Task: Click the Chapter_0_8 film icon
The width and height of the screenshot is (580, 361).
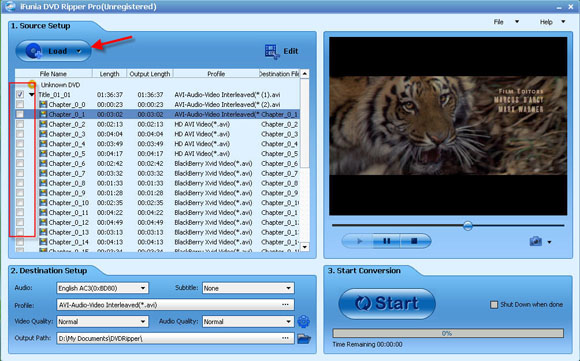Action: click(43, 183)
